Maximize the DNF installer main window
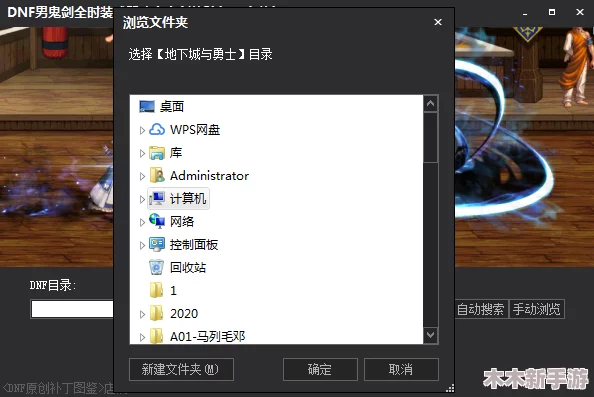The height and width of the screenshot is (397, 594). point(552,12)
